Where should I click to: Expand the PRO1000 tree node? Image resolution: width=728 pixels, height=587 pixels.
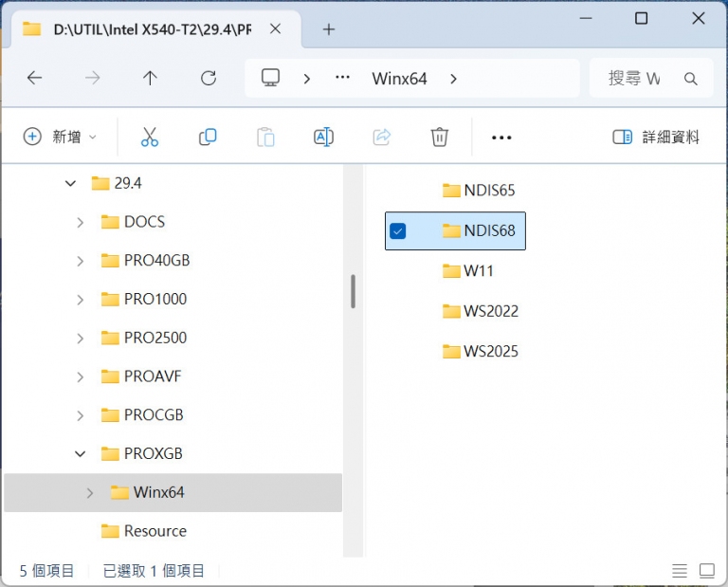click(x=80, y=300)
